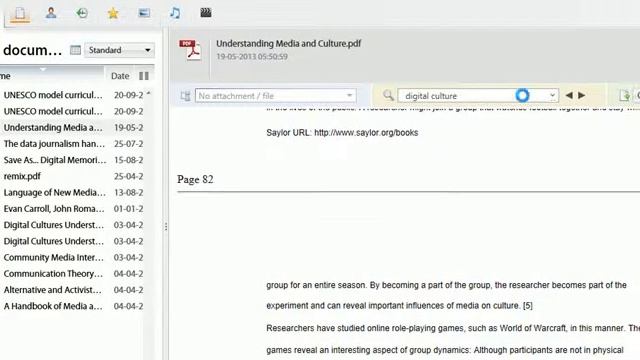
Task: Click the export document icon at right
Action: 624,96
